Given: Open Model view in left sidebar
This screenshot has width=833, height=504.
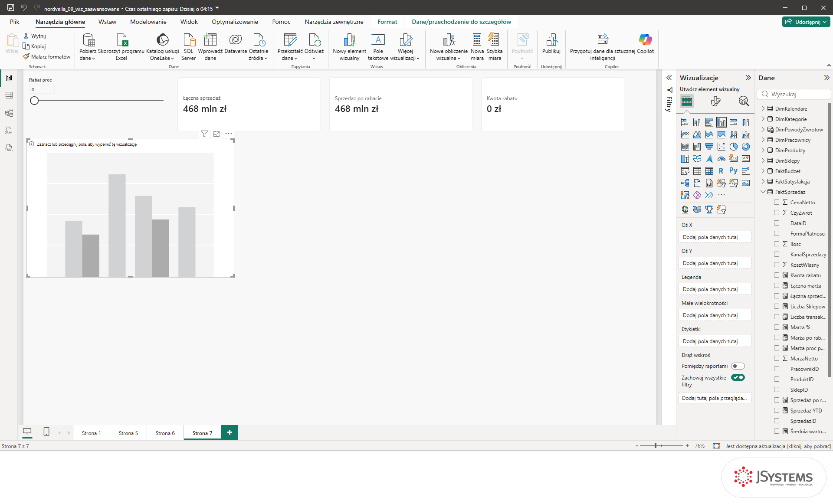Looking at the screenshot, I should [9, 113].
